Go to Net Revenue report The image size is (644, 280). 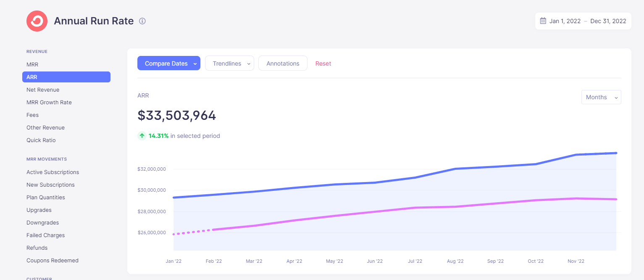[43, 90]
